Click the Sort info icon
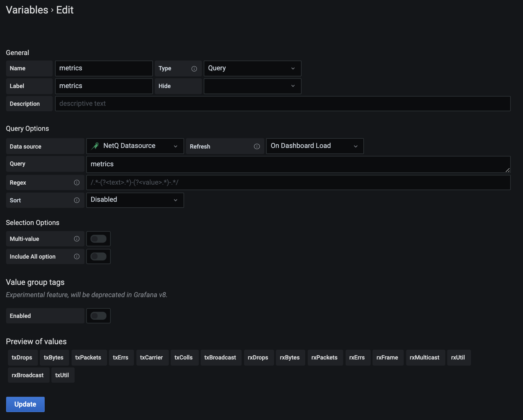This screenshot has width=523, height=420. pos(77,200)
